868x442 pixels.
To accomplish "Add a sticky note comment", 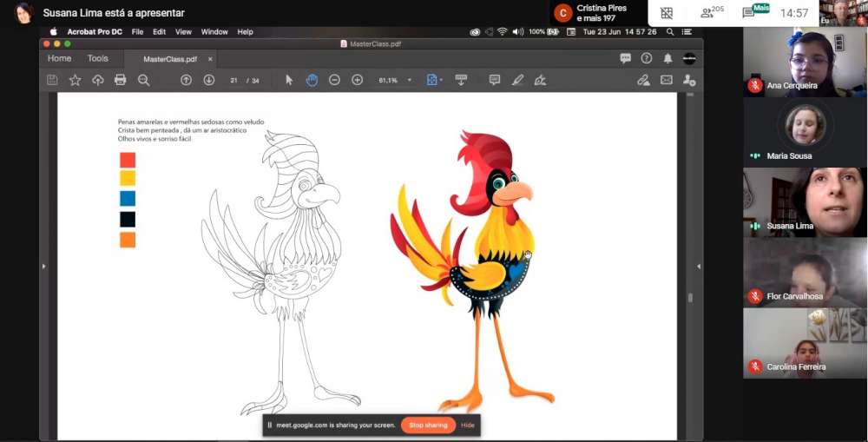I will pos(494,80).
